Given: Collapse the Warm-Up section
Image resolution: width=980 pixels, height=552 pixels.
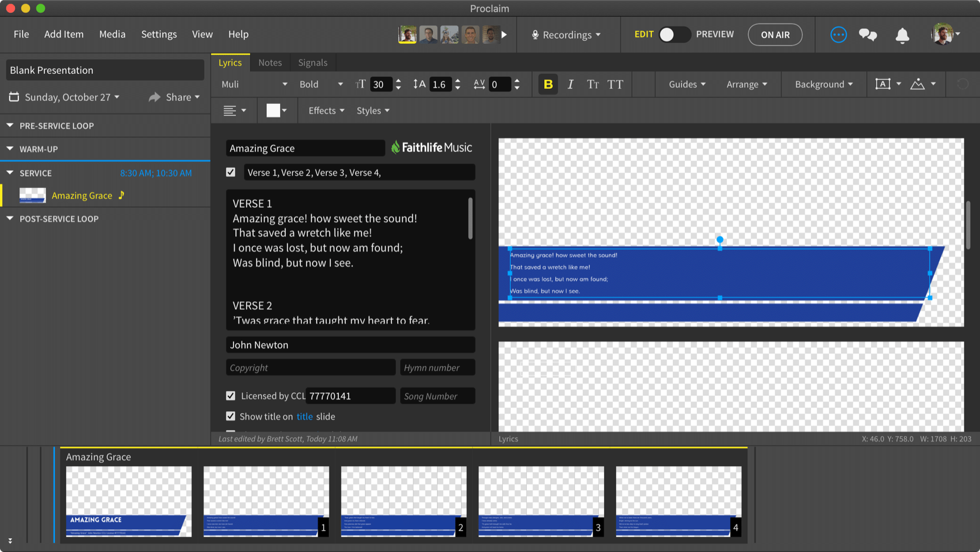Looking at the screenshot, I should (10, 149).
